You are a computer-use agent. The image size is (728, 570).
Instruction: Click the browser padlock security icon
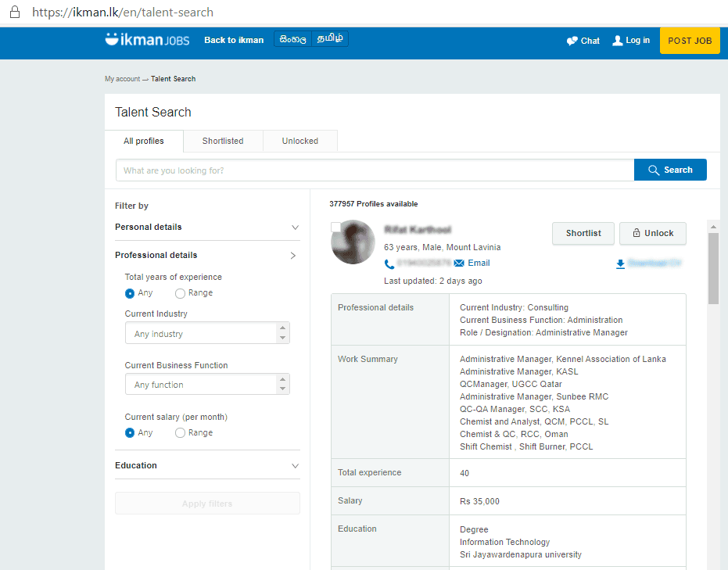click(x=15, y=12)
